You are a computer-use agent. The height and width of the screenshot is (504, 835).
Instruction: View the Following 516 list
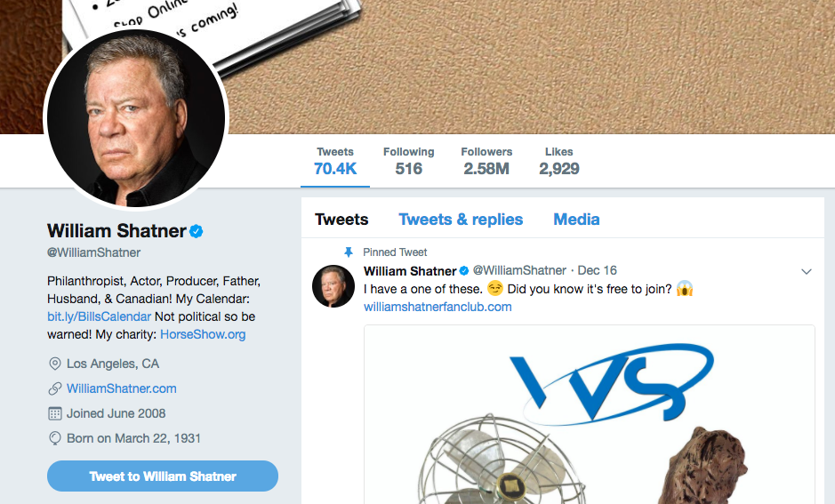click(408, 161)
